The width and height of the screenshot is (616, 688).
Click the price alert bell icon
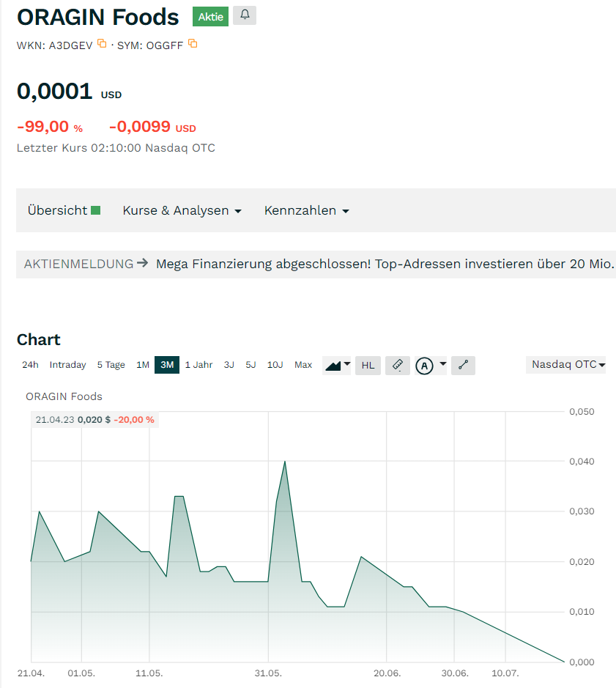245,15
